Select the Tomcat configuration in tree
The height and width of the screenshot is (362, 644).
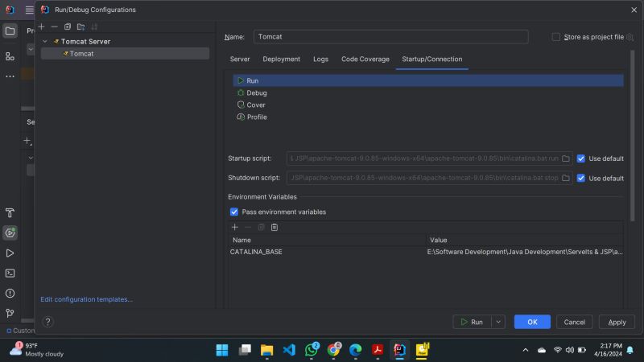click(x=125, y=53)
